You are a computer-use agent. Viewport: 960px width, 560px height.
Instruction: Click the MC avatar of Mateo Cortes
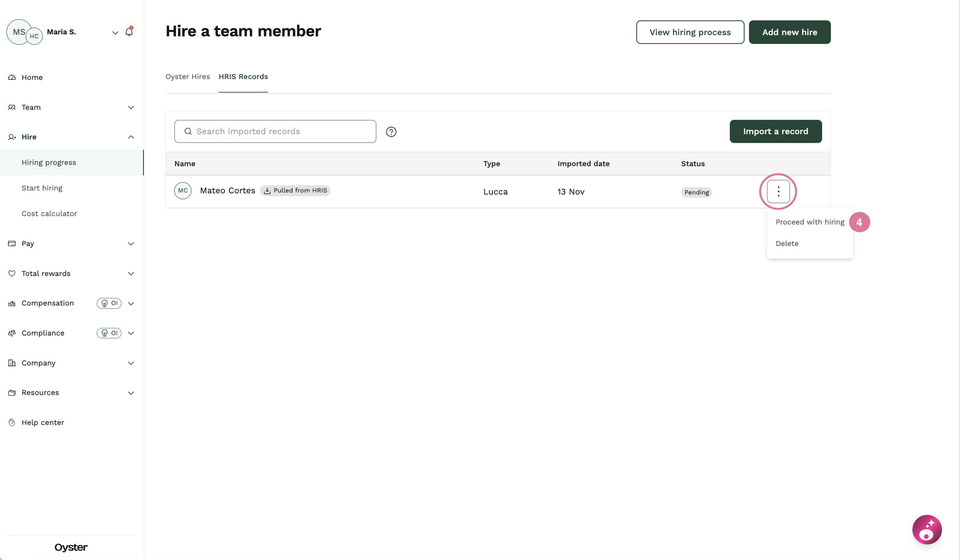(x=183, y=191)
